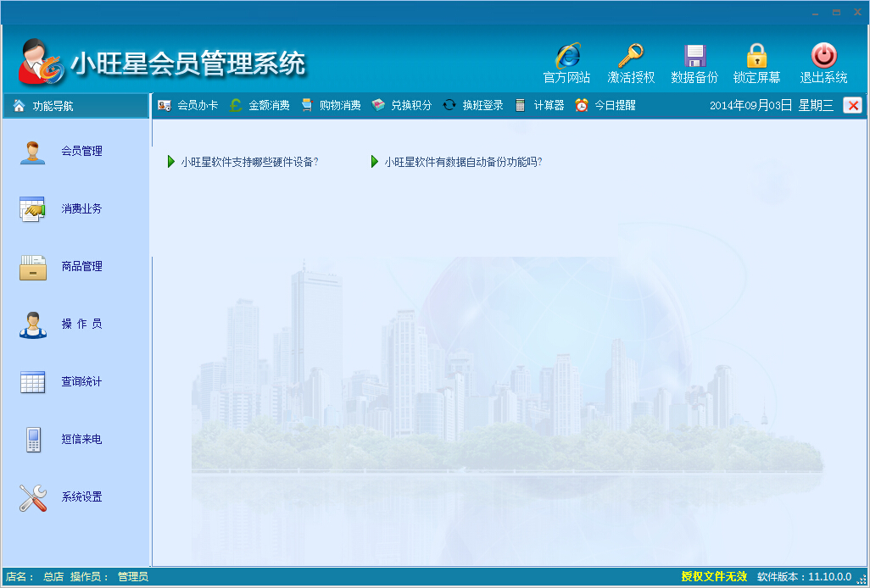Click the 购物消费 shopping cart icon
The width and height of the screenshot is (870, 588).
307,105
